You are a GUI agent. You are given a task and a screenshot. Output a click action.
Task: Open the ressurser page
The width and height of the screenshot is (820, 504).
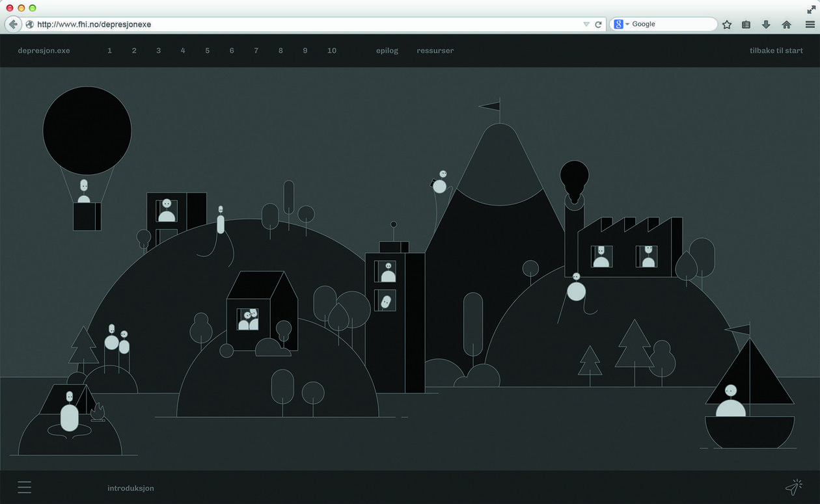pyautogui.click(x=435, y=51)
